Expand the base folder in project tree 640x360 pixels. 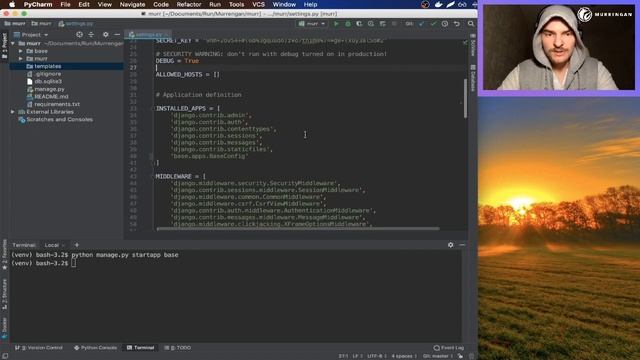tap(21, 51)
